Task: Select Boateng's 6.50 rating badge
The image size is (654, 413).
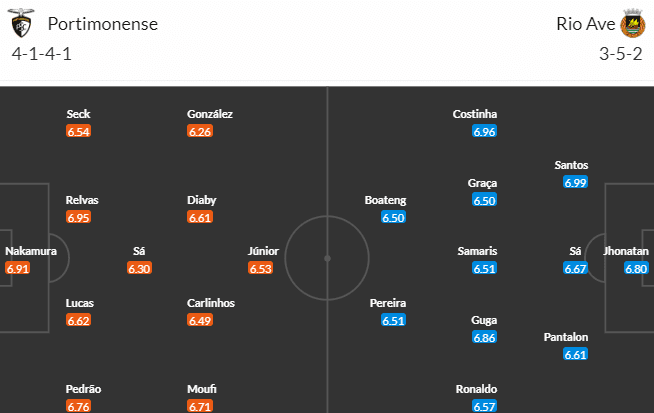Action: coord(394,217)
